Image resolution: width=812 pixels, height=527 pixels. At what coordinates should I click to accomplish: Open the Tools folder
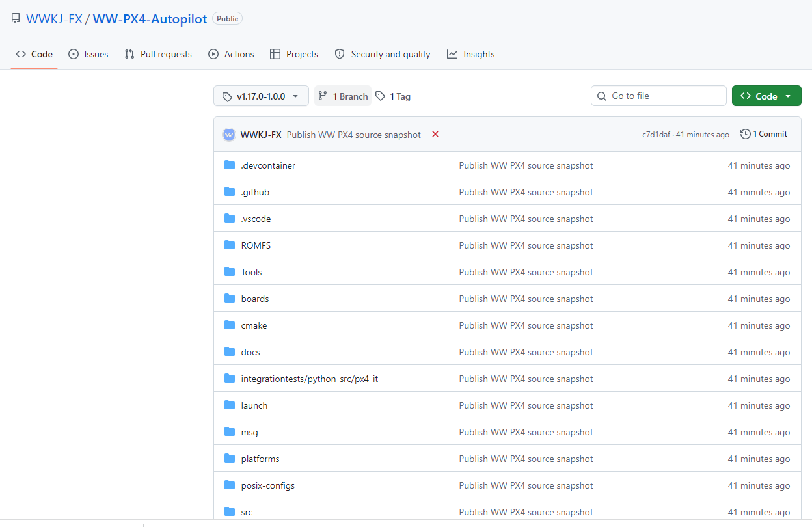point(251,272)
